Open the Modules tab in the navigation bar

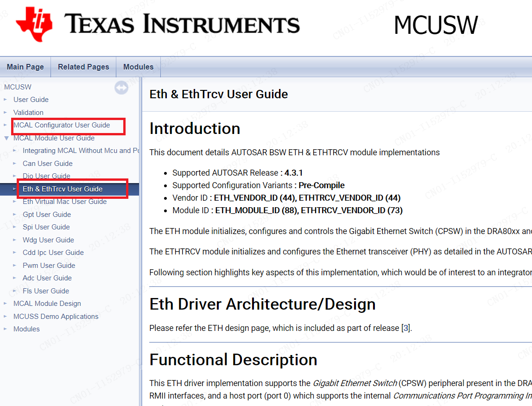pyautogui.click(x=138, y=66)
